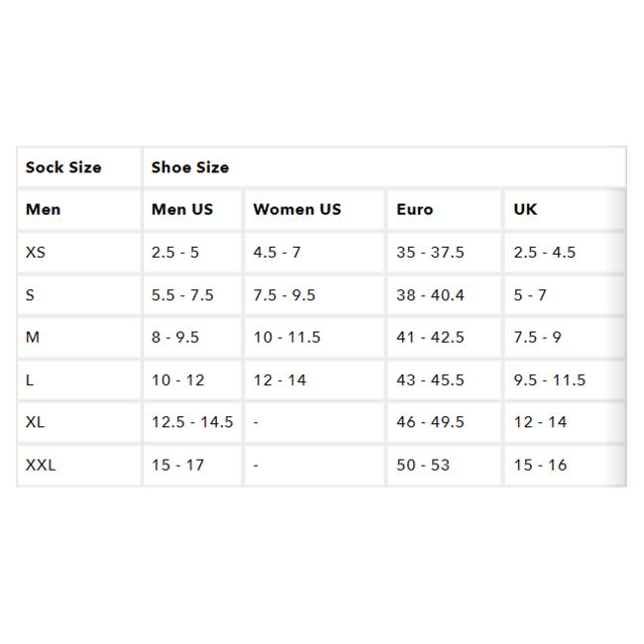
Task: Select the Women US column header
Action: 296,210
